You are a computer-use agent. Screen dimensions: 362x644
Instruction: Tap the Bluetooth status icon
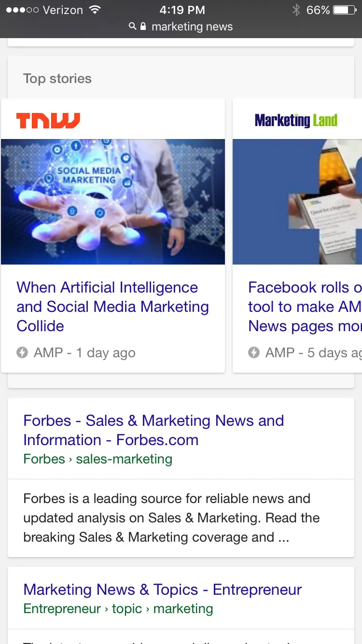tap(296, 10)
